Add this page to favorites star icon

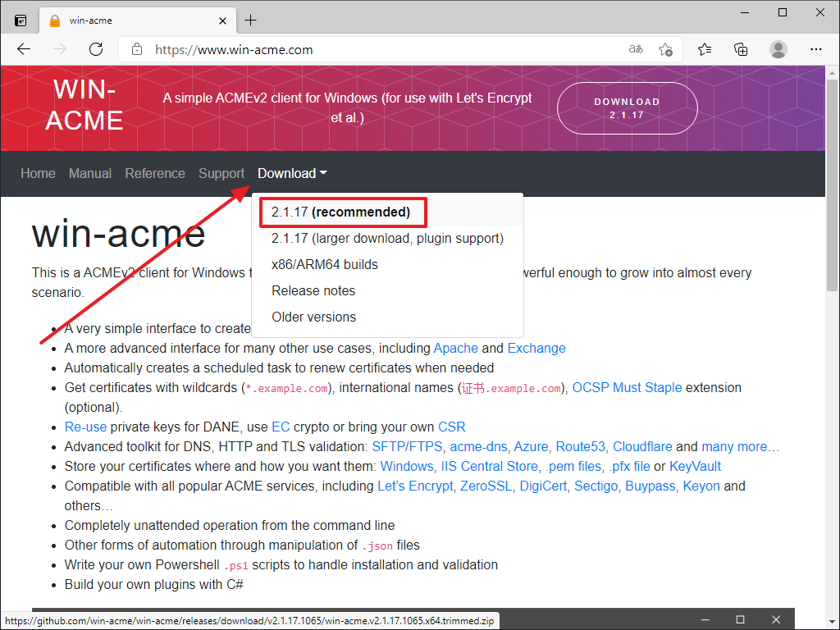pos(666,50)
